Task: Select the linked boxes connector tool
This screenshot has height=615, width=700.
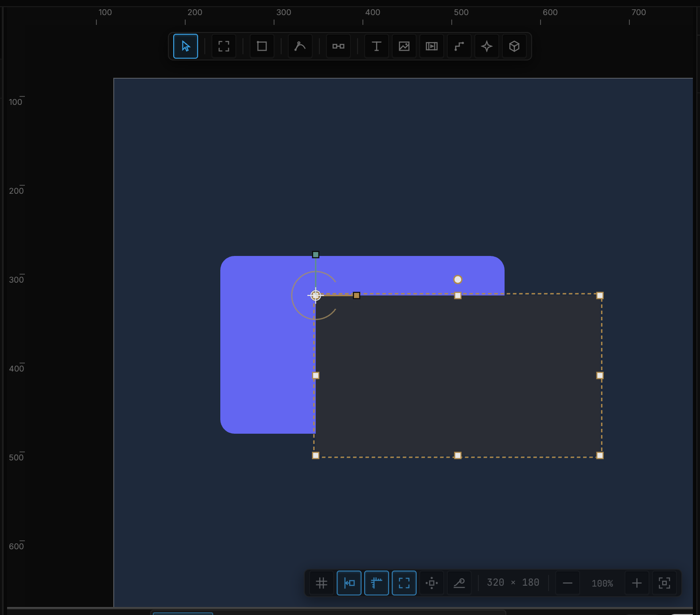Action: [x=338, y=46]
